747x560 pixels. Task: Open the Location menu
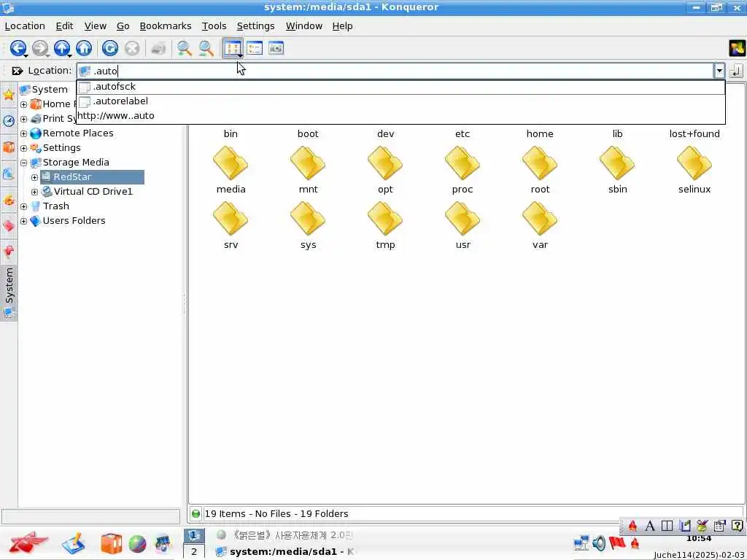pos(25,26)
